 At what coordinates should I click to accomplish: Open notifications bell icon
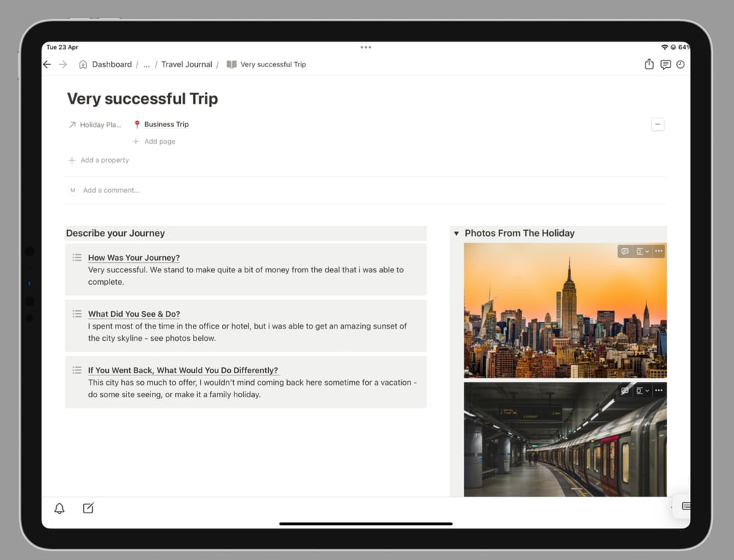pos(59,508)
